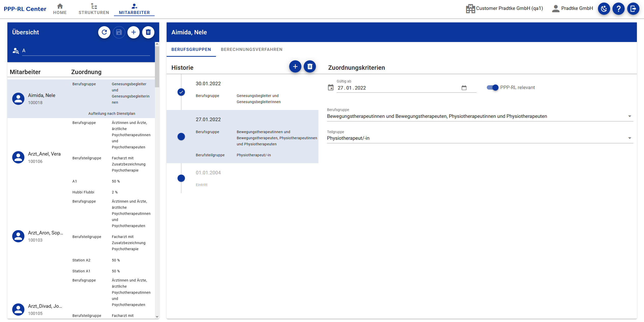
Task: Click the employee list scrollbar up arrow
Action: click(157, 44)
